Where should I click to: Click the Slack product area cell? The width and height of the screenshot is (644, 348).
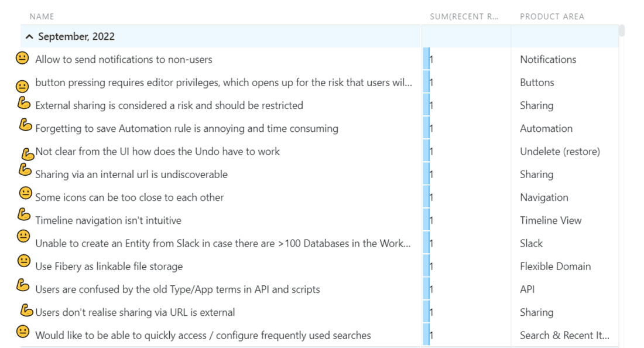pos(531,243)
